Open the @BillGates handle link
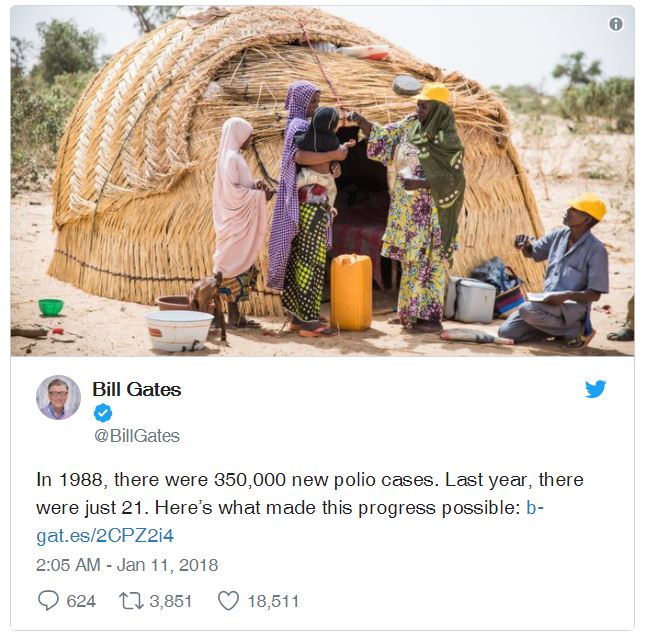Screen dimensions: 647x644 [x=137, y=436]
